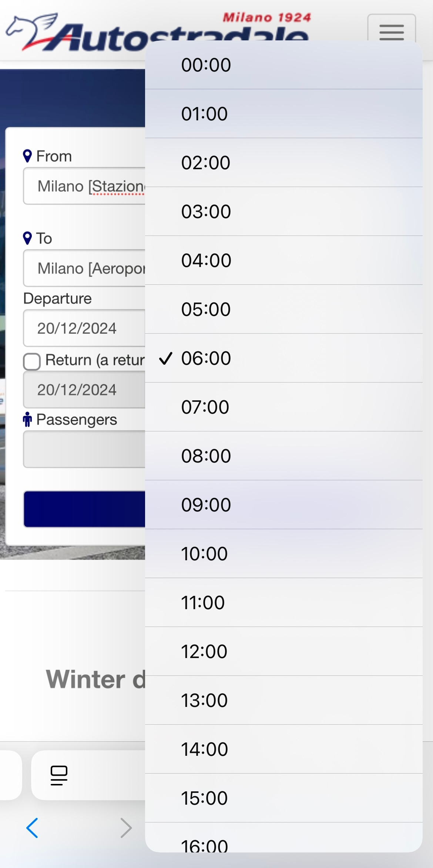Pick 09:00 in the time picker

pos(283,505)
